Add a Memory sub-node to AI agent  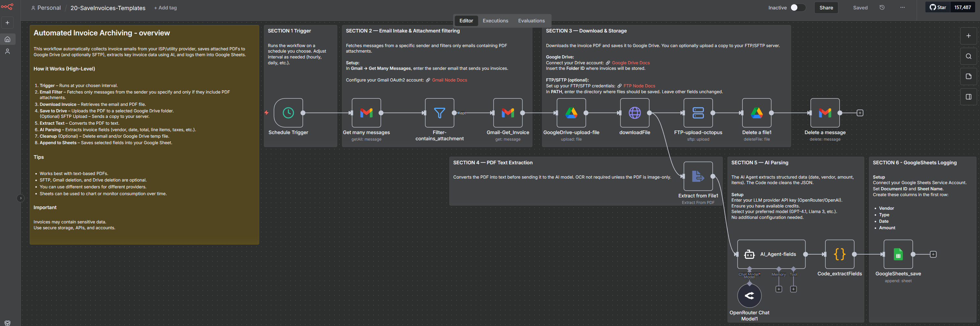[x=778, y=289]
